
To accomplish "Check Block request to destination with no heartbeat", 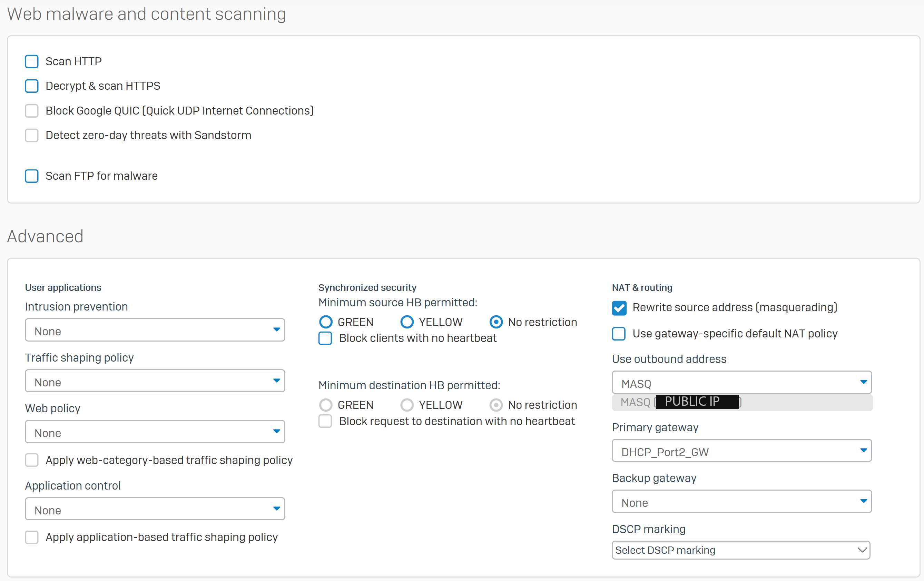I will click(x=325, y=421).
